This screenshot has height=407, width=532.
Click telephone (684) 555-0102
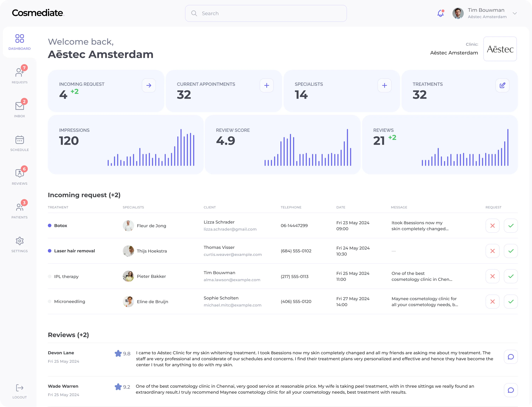[296, 251]
